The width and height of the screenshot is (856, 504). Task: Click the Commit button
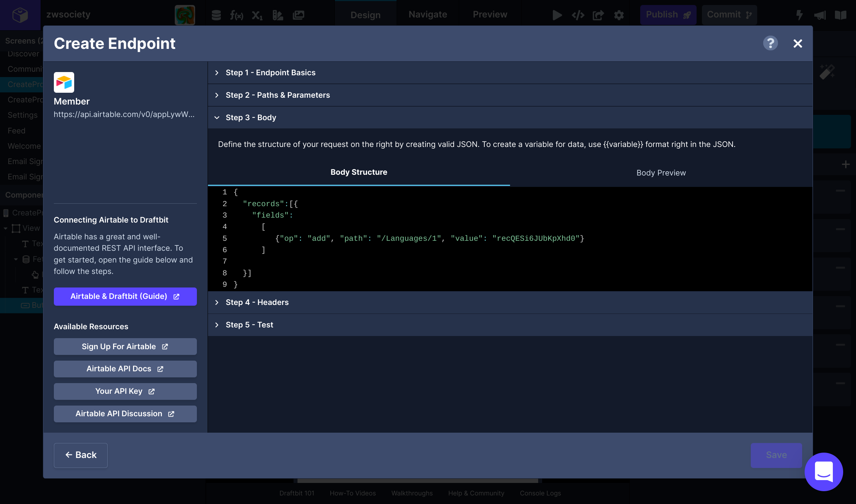click(x=729, y=15)
